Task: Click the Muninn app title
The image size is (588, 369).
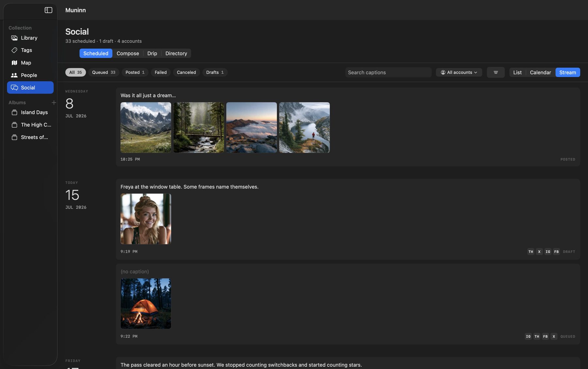Action: pos(75,10)
